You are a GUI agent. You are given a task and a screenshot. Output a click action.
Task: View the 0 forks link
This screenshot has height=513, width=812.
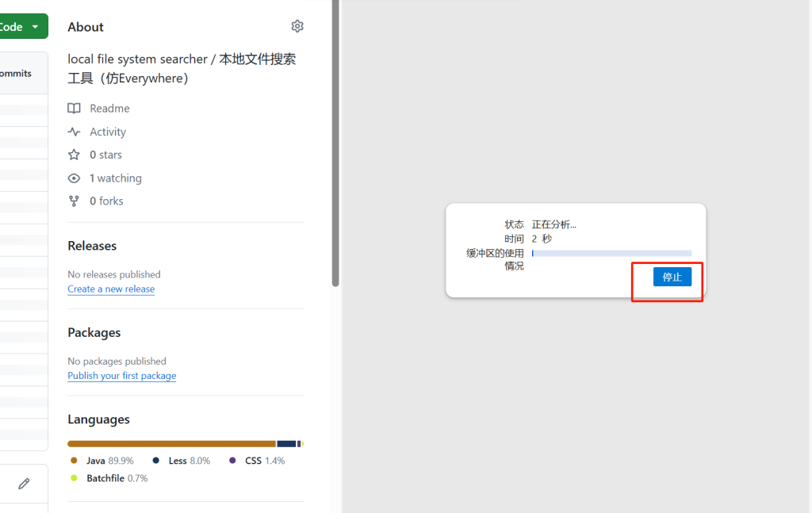pos(106,201)
